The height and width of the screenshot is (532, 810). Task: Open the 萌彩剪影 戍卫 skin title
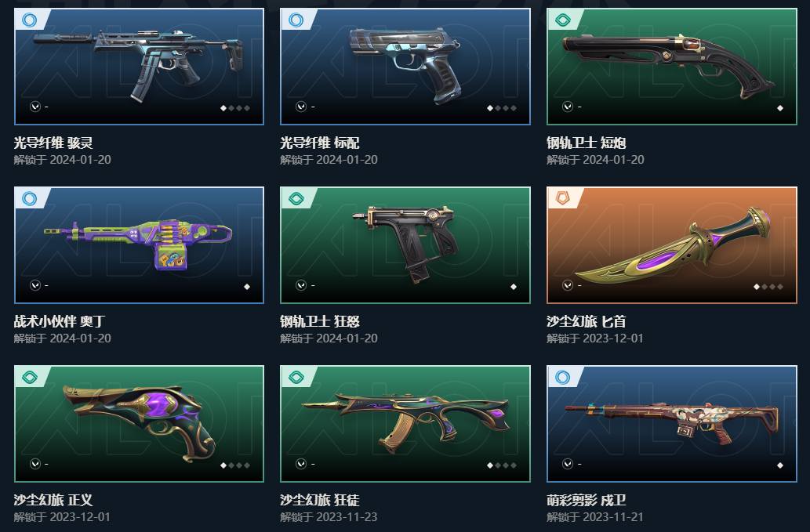pos(587,500)
